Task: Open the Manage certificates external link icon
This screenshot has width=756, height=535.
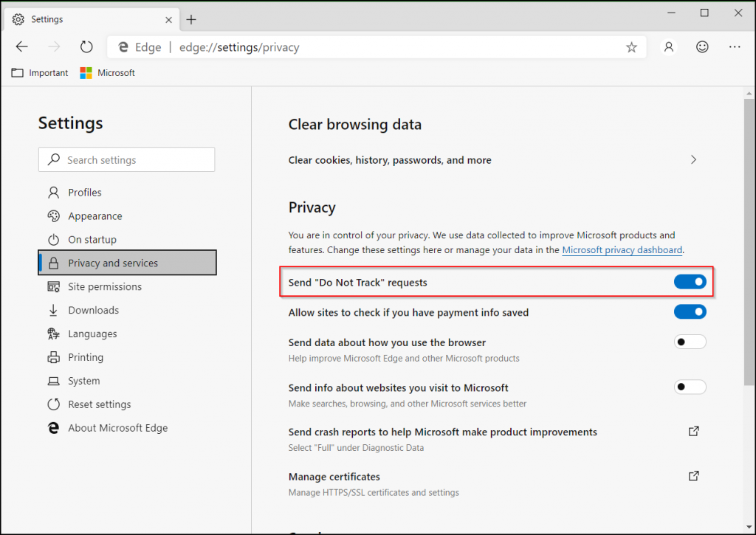Action: pos(693,476)
